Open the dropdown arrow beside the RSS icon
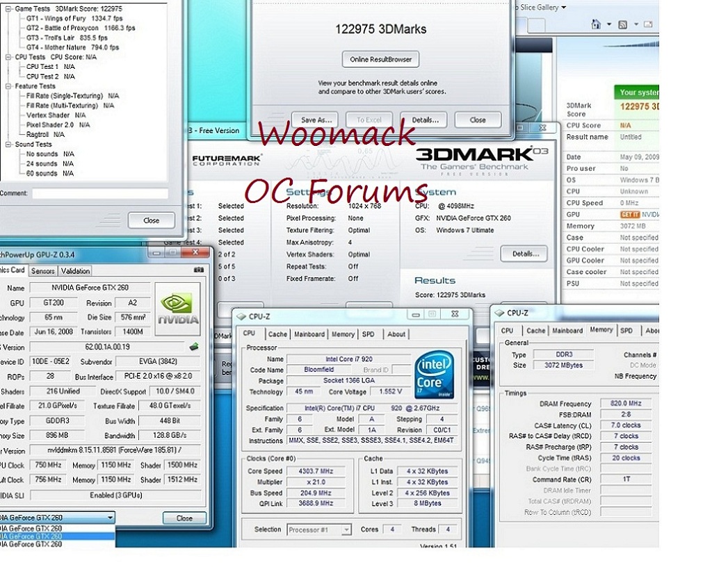 (636, 24)
